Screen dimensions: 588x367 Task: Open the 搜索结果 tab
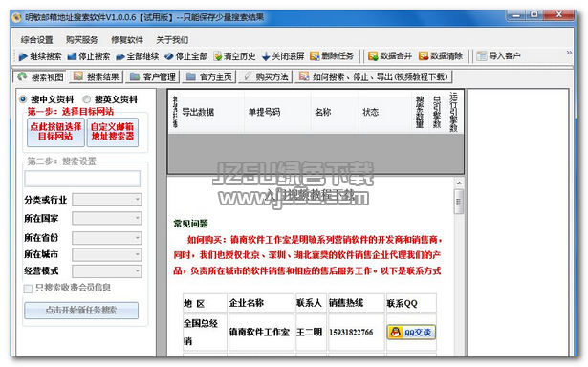coord(97,76)
